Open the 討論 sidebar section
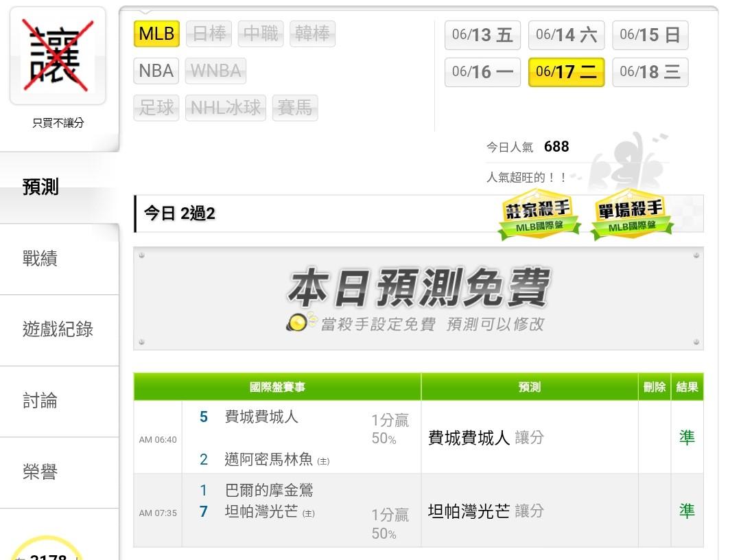 coord(59,401)
